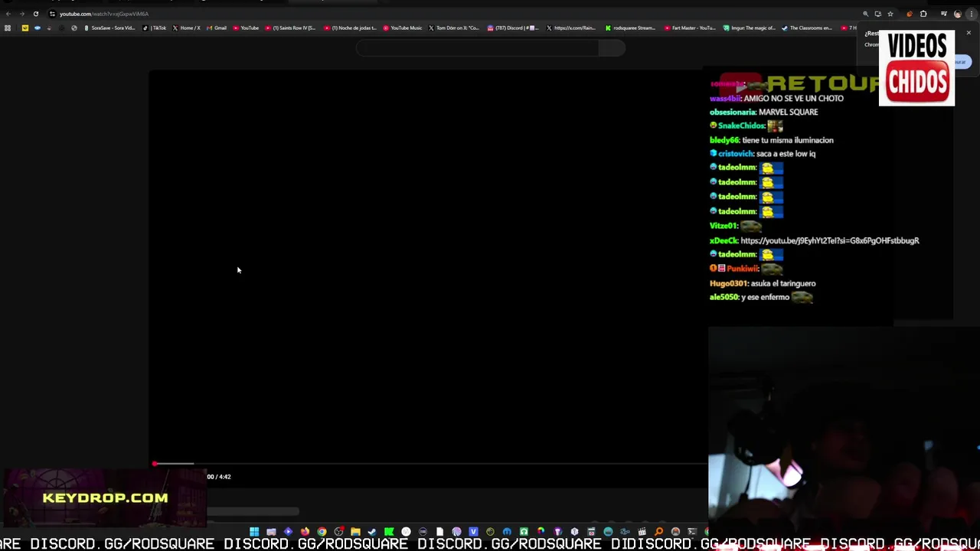Open the Noche de jodas bookmark

[x=351, y=28]
